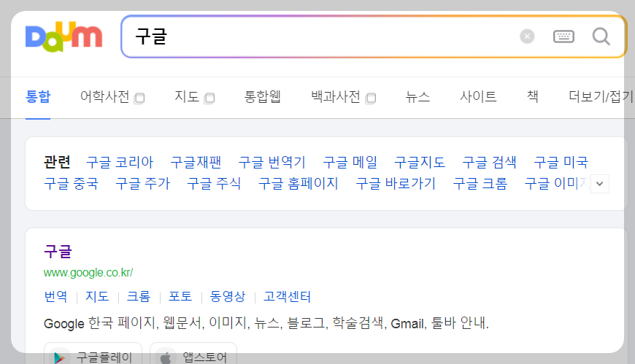Viewport: 635px width, 364px height.
Task: Open the 포토 sitelink
Action: pyautogui.click(x=180, y=296)
